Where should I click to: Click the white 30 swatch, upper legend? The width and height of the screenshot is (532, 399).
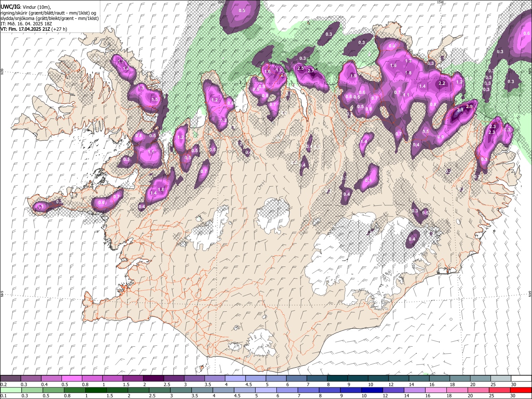click(521, 379)
